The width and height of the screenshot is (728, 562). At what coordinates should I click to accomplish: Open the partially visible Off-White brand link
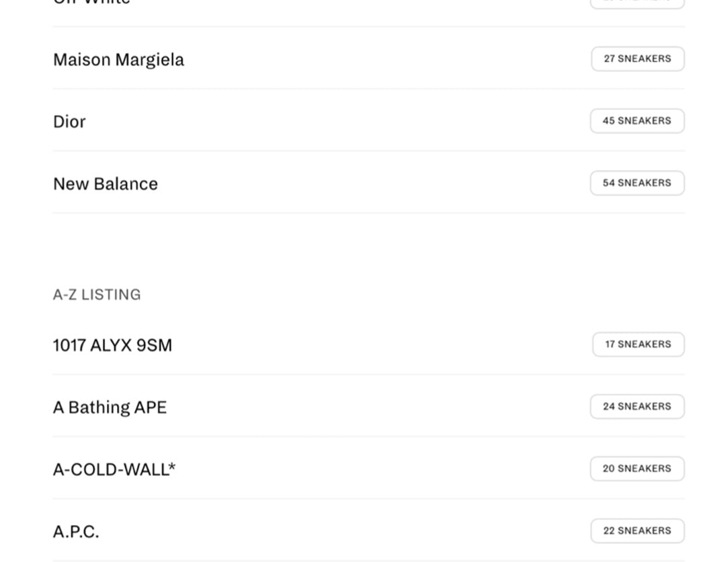point(91,2)
